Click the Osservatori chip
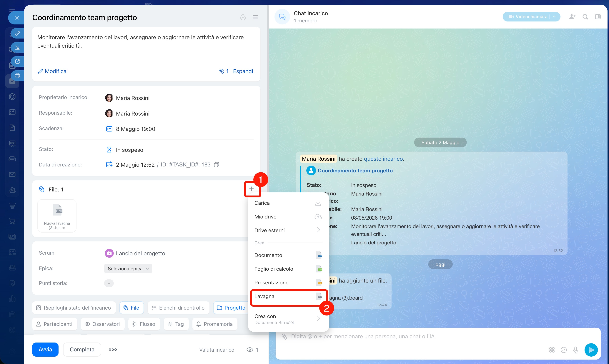The height and width of the screenshot is (364, 609). tap(103, 324)
